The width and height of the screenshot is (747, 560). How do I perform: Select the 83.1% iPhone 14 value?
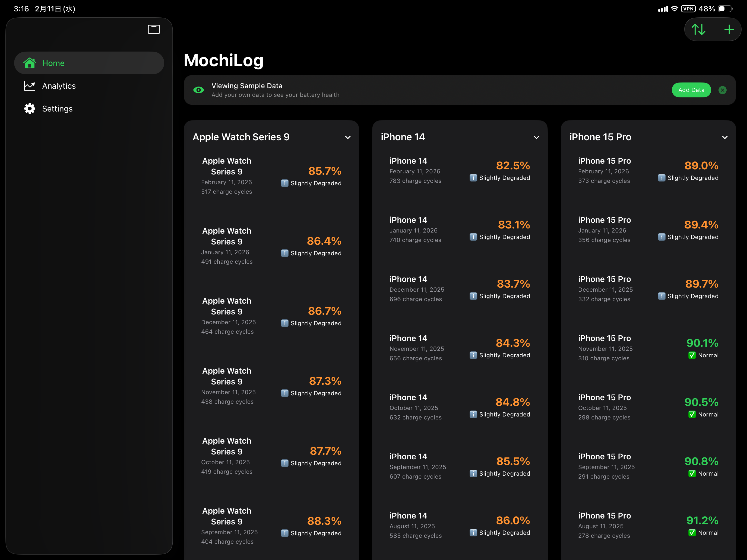click(x=514, y=225)
